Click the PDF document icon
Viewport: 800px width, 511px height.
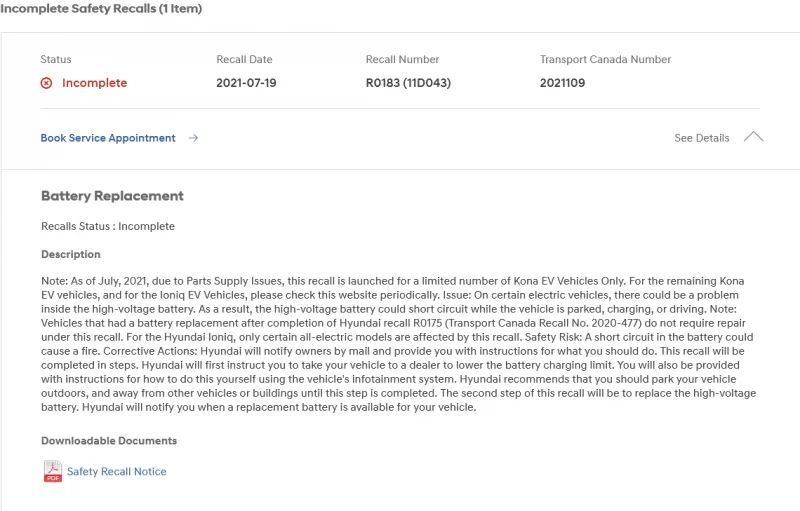pos(53,471)
